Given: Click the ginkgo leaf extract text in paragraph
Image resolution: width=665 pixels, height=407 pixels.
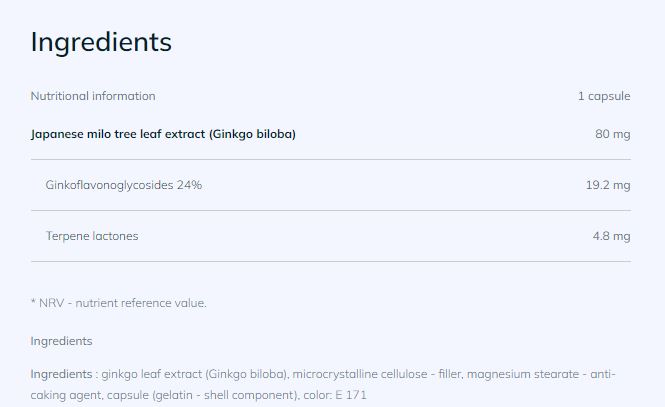Looking at the screenshot, I should coord(152,374).
